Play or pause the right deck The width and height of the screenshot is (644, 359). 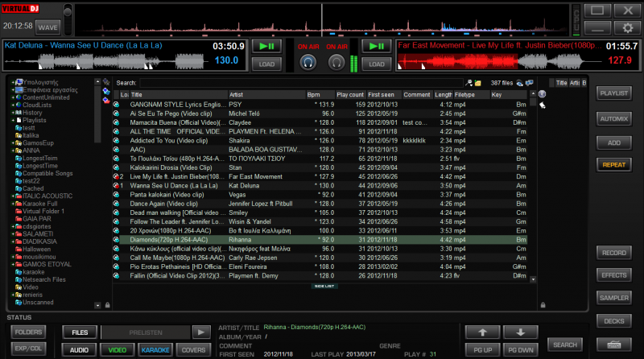click(376, 46)
